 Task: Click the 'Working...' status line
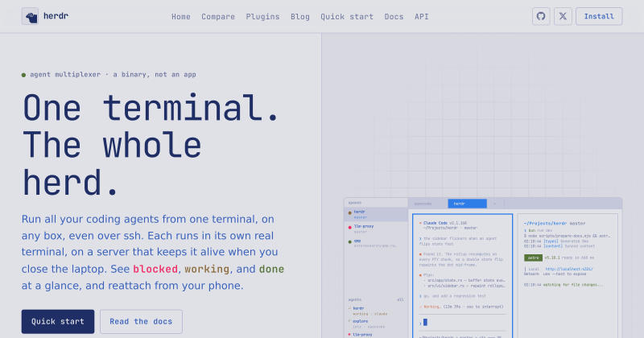461,307
